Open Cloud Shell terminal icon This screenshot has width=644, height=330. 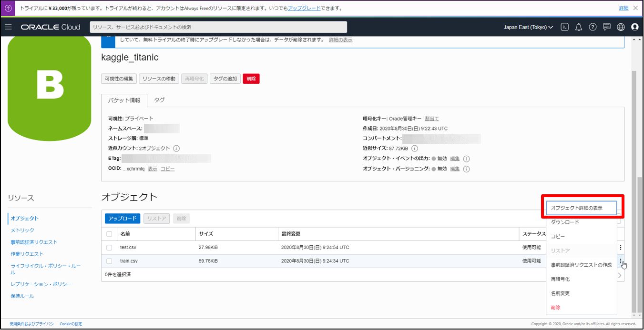[x=564, y=27]
